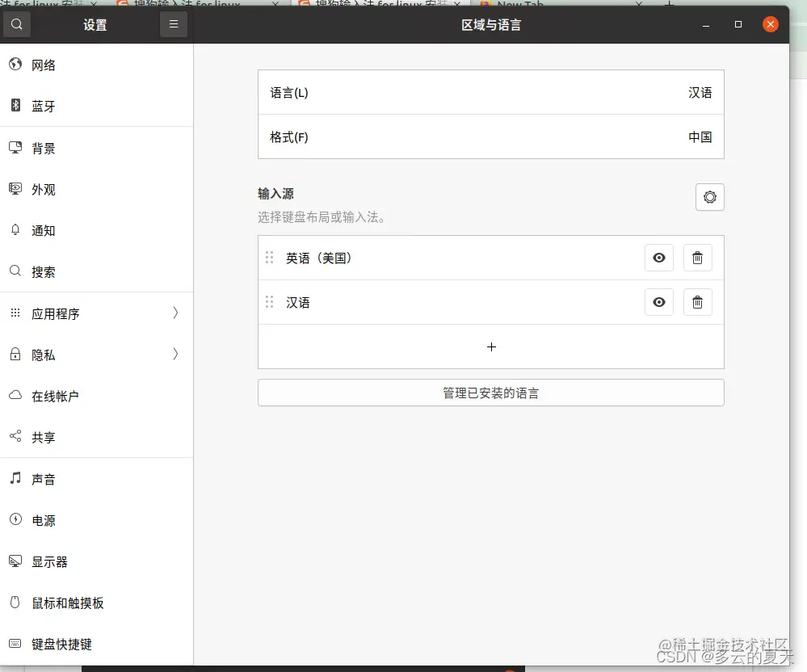The height and width of the screenshot is (672, 807).
Task: Click the Bluetooth icon
Action: click(x=15, y=105)
